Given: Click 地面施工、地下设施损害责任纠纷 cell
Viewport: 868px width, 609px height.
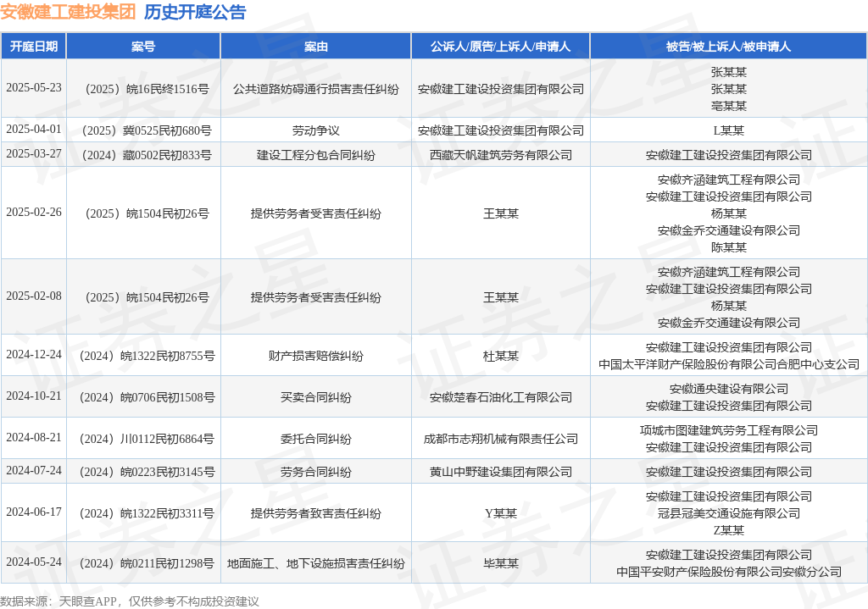Looking at the screenshot, I should (316, 563).
